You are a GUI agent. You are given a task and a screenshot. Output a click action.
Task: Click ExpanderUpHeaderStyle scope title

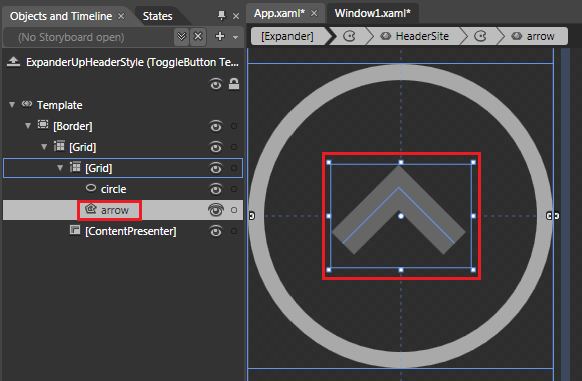[x=132, y=62]
